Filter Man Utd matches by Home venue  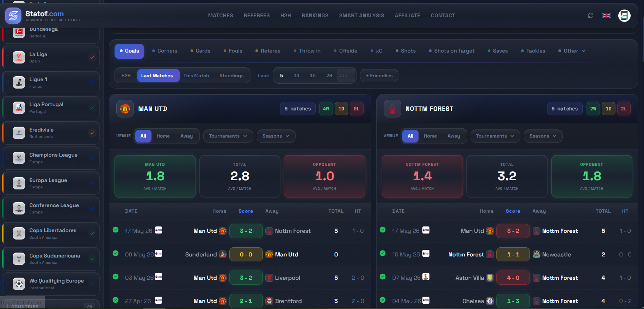163,136
